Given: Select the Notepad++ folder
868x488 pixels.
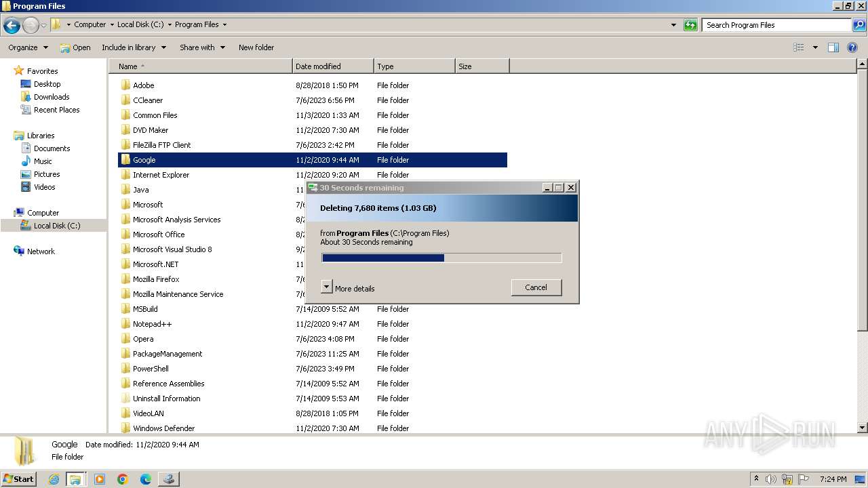Looking at the screenshot, I should (x=152, y=324).
